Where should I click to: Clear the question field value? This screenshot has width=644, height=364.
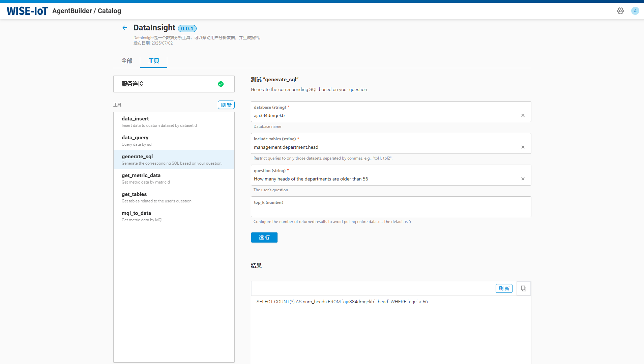point(523,179)
